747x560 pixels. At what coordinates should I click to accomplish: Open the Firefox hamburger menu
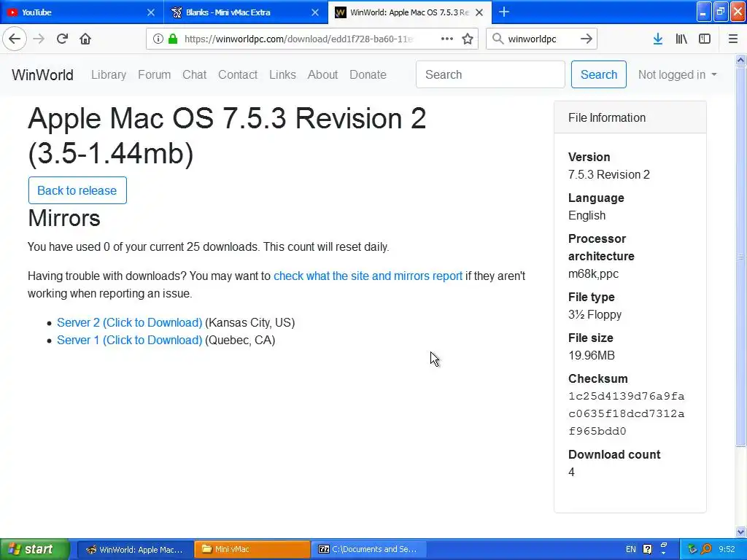tap(733, 39)
